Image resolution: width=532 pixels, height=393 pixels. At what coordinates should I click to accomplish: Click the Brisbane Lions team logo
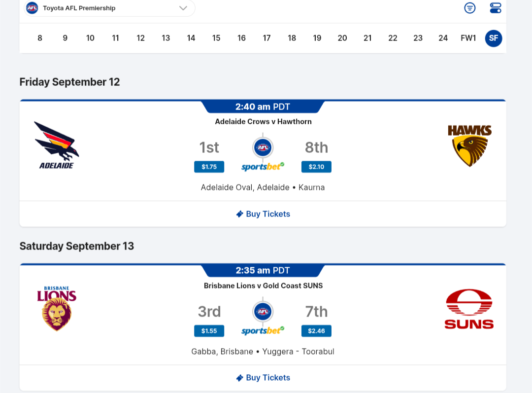point(57,309)
